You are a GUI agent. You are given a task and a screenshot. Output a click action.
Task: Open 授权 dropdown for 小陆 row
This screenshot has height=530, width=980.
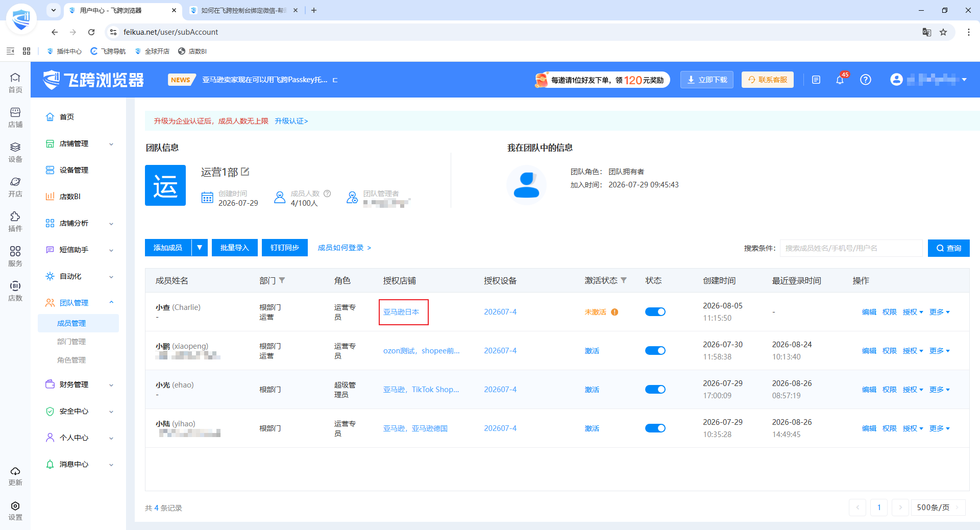[x=913, y=428]
